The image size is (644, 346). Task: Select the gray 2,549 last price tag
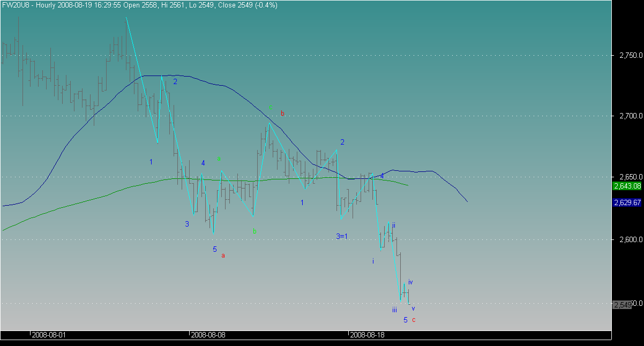tap(623, 304)
